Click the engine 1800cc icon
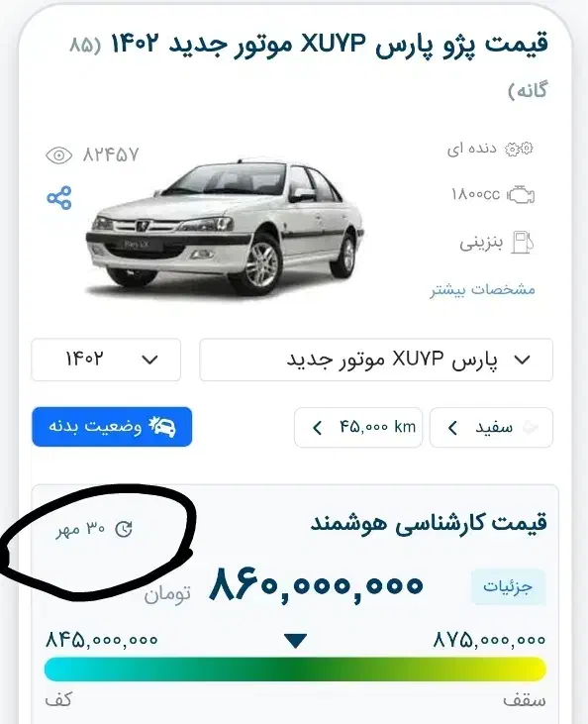This screenshot has width=588, height=724. click(521, 195)
